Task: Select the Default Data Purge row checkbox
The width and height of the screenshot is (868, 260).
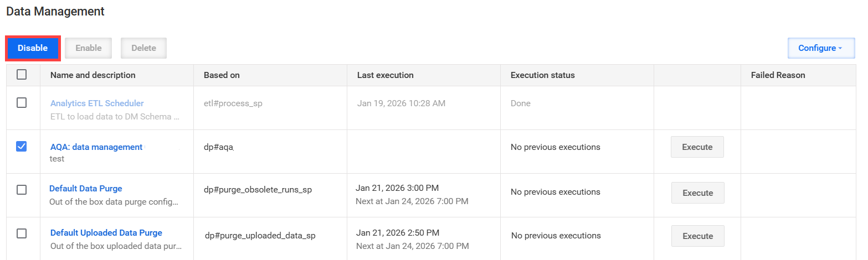Action: click(22, 190)
